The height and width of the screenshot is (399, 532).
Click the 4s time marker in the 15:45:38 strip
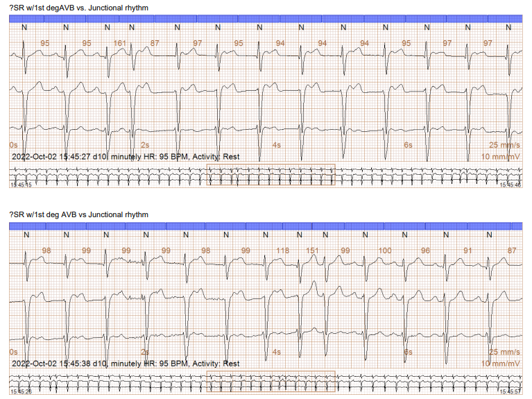[277, 352]
